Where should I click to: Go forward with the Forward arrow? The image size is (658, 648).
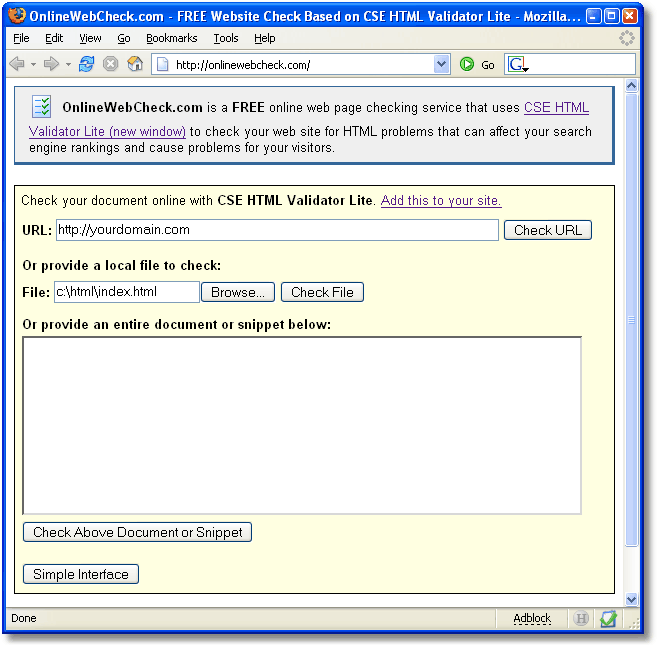pos(51,64)
